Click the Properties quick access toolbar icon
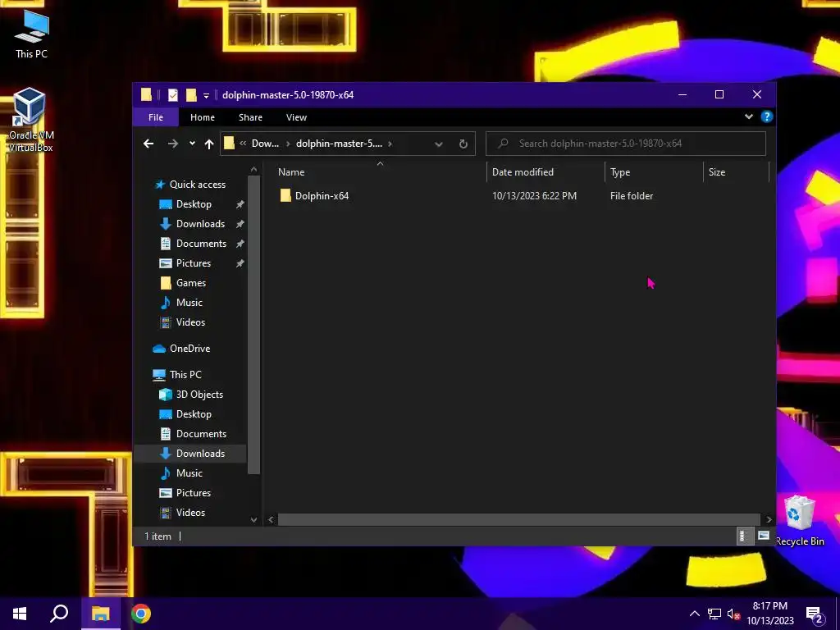Screen dimensions: 840x630 [172, 95]
